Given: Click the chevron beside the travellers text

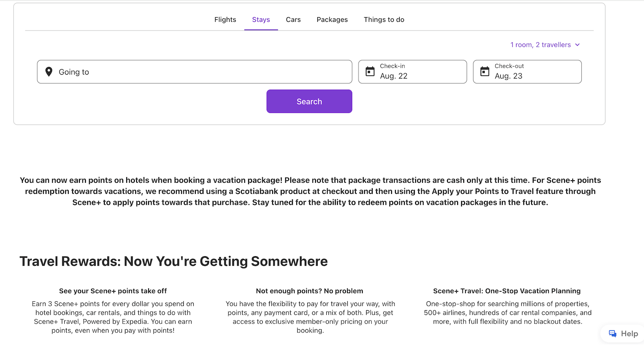Looking at the screenshot, I should 577,45.
